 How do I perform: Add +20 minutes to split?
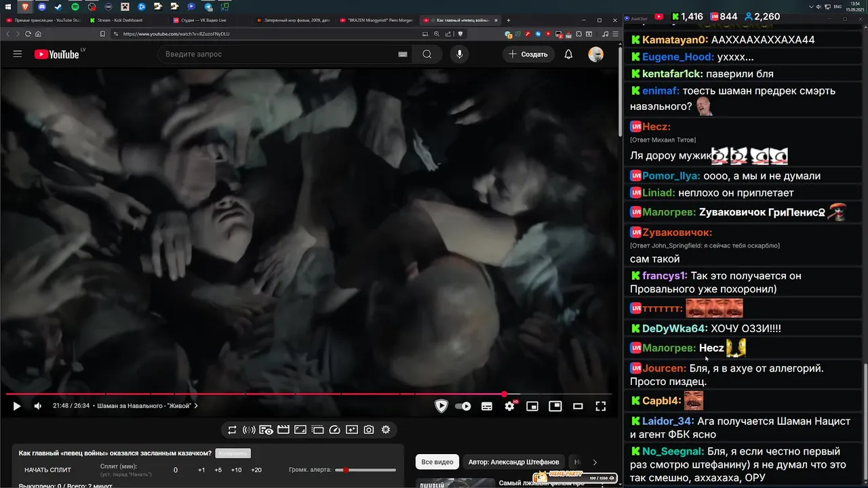[x=256, y=470]
